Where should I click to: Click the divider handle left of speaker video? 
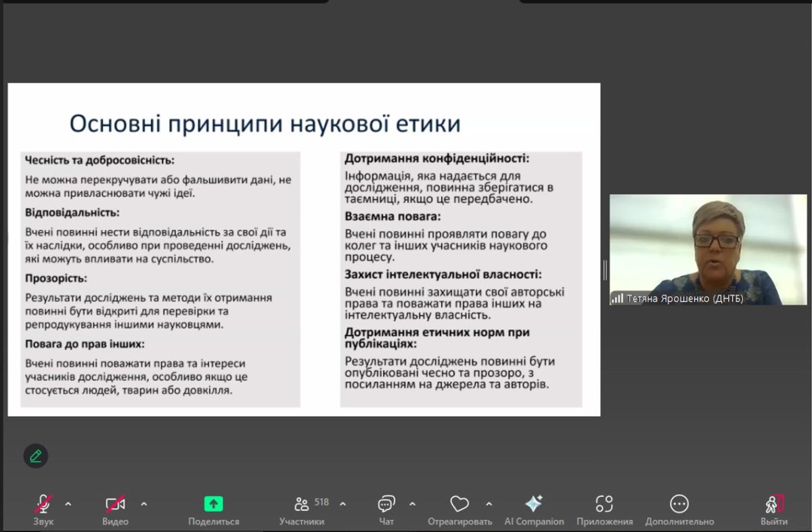click(605, 270)
